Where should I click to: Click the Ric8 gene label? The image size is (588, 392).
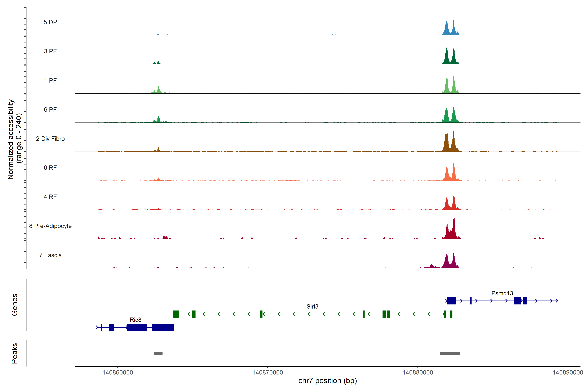[136, 320]
